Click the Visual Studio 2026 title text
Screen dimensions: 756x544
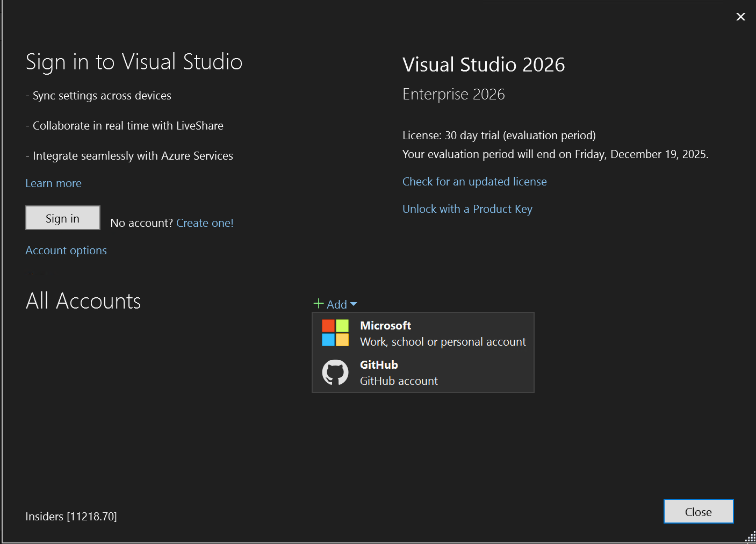coord(483,65)
